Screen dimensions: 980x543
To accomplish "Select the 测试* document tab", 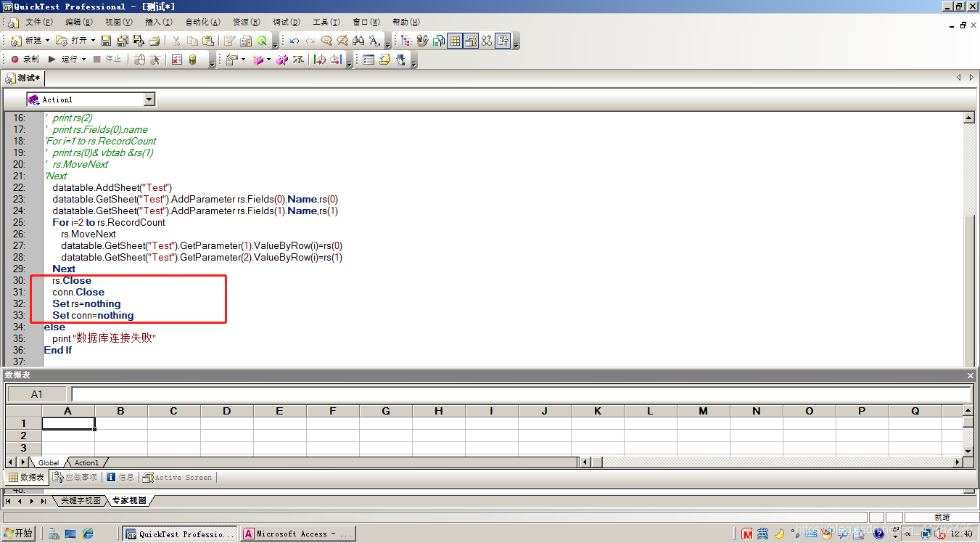I will 24,78.
